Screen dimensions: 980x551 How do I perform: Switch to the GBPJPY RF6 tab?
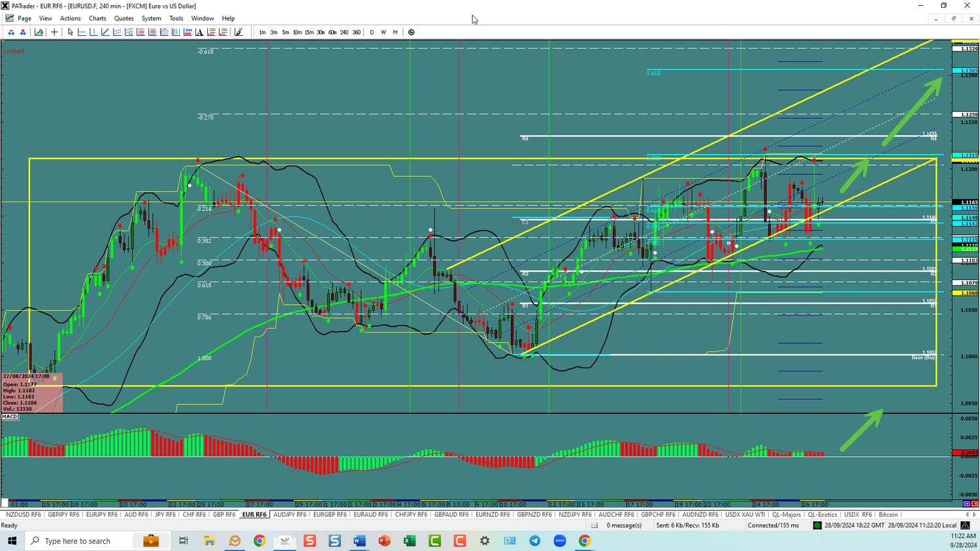point(63,514)
